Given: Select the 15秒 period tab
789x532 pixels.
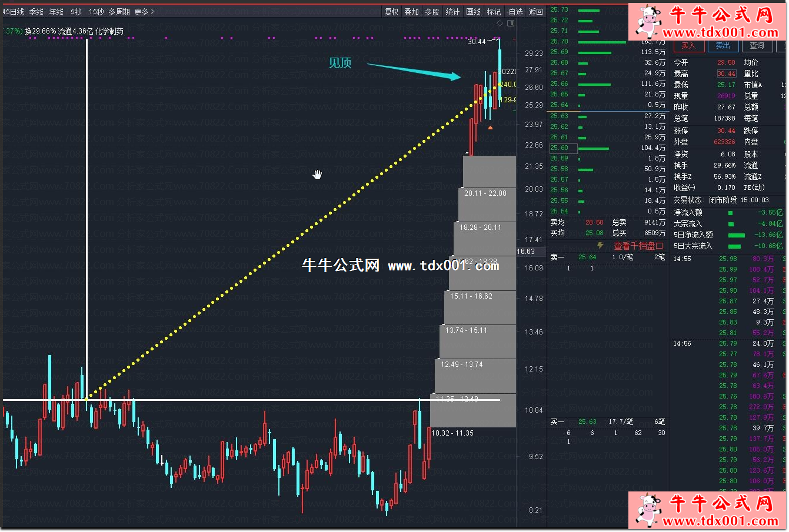Looking at the screenshot, I should point(96,12).
